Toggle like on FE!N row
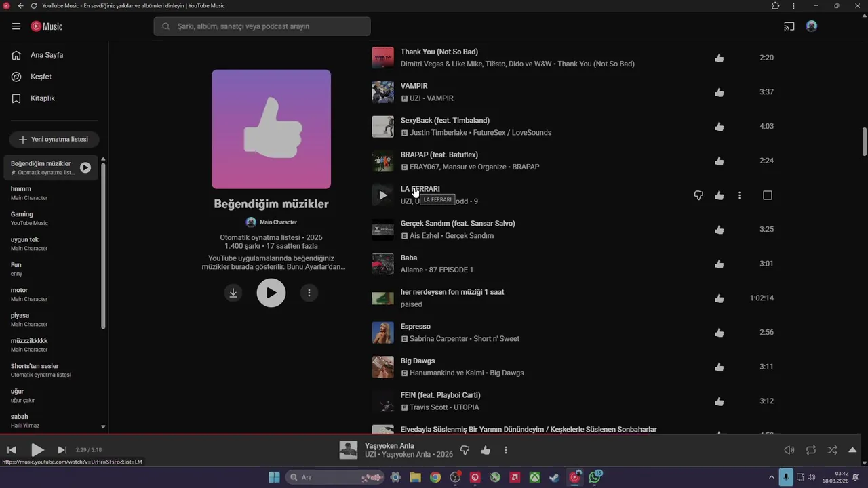This screenshot has height=488, width=868. 719,401
